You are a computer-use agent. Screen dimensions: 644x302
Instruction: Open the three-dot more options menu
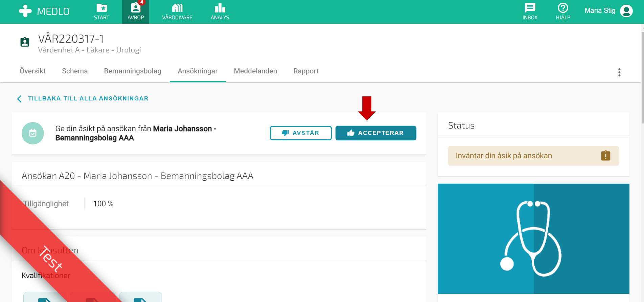tap(619, 72)
